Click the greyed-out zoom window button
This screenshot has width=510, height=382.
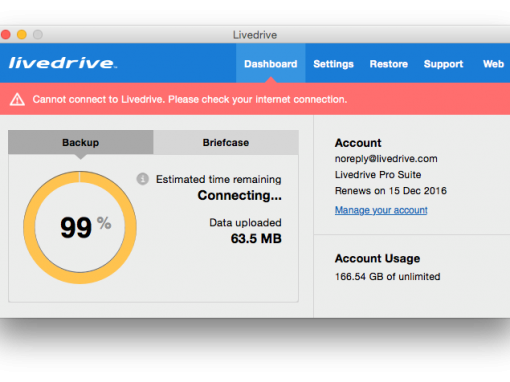point(38,35)
